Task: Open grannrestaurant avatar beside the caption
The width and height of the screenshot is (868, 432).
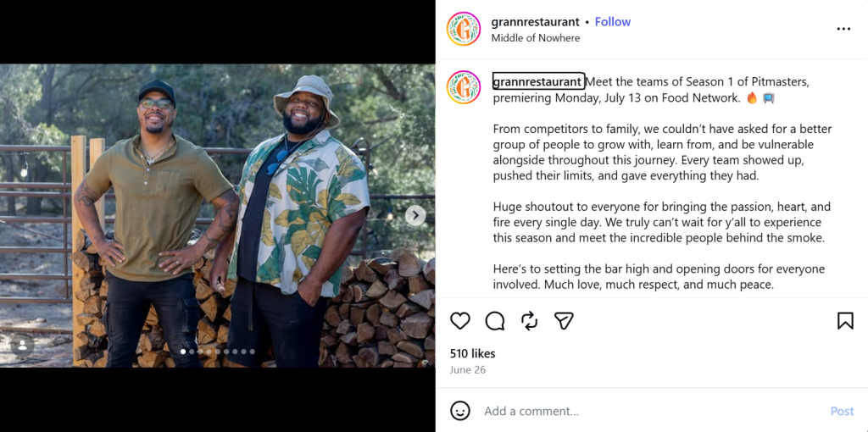Action: (464, 87)
